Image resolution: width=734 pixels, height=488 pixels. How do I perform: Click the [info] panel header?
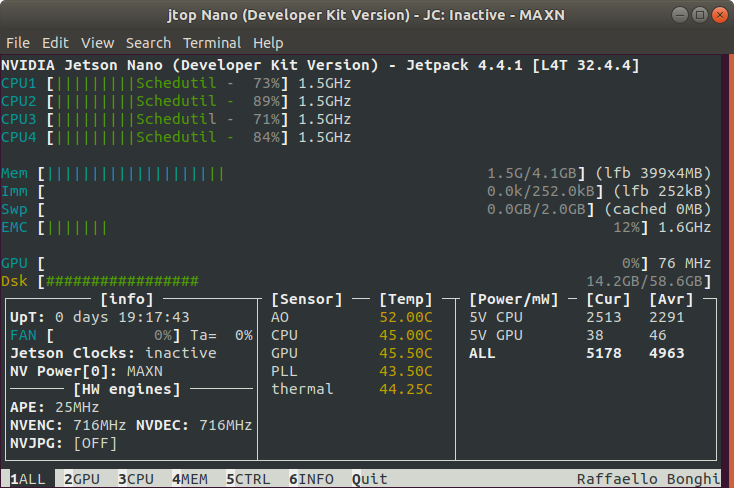pyautogui.click(x=127, y=299)
